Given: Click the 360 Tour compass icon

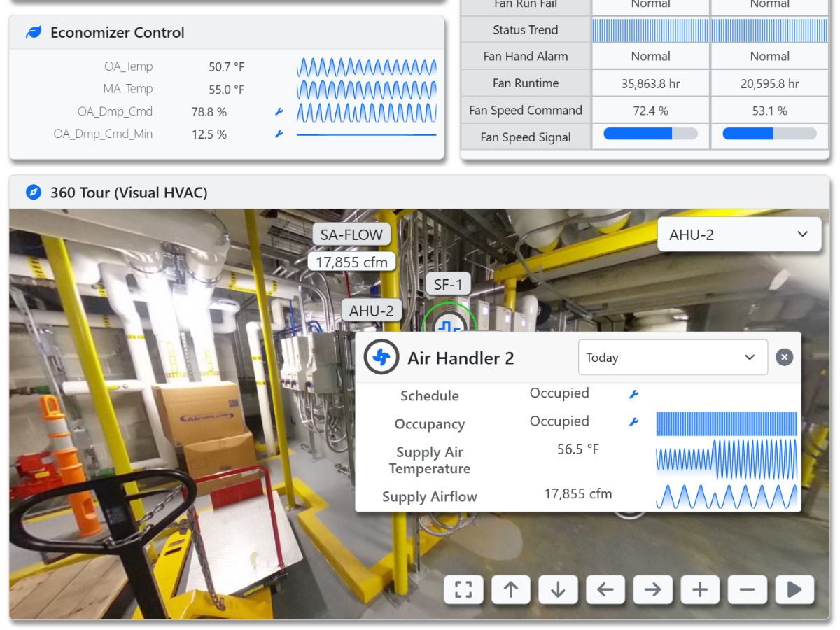Looking at the screenshot, I should (x=33, y=192).
